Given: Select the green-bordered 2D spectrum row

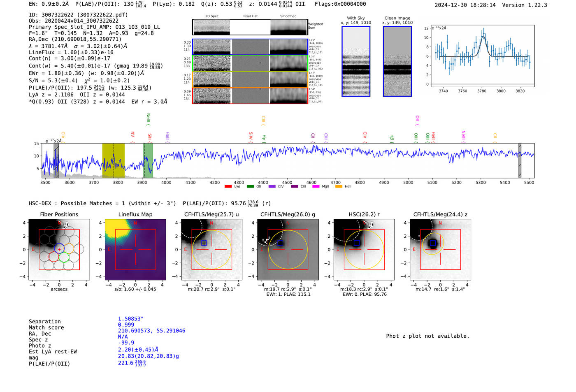Looking at the screenshot, I should (250, 63).
